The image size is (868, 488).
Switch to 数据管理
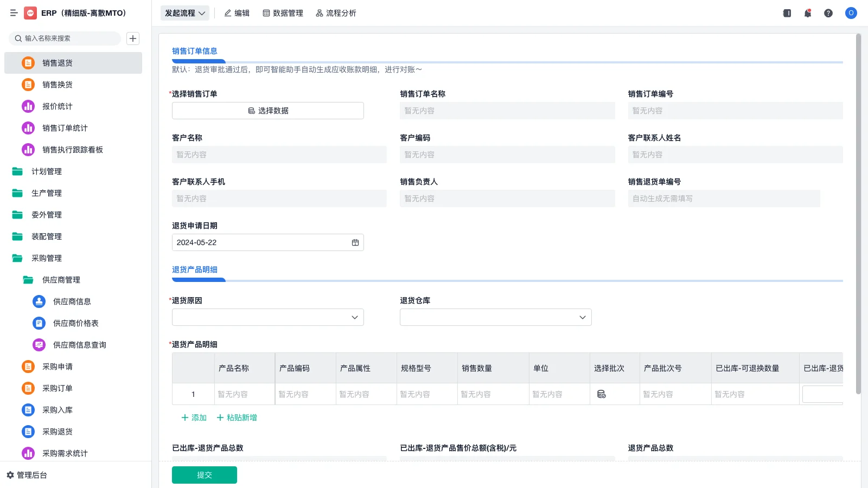coord(283,12)
